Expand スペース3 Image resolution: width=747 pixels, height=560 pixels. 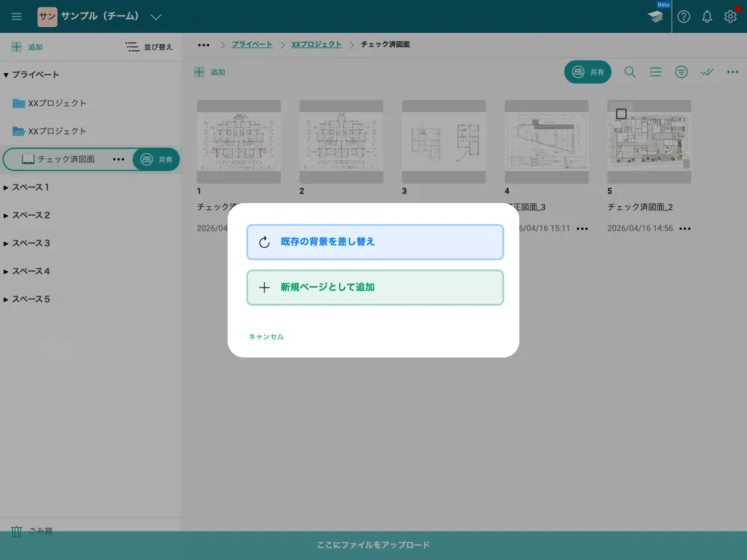point(6,243)
